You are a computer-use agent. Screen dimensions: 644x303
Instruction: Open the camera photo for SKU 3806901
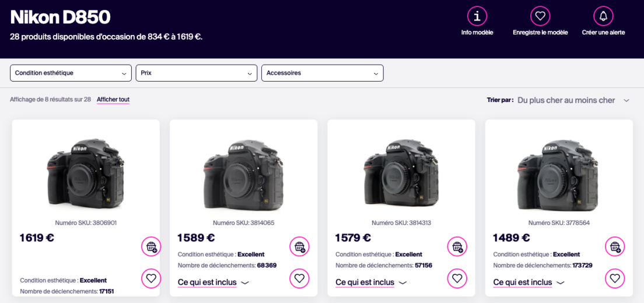pos(86,173)
